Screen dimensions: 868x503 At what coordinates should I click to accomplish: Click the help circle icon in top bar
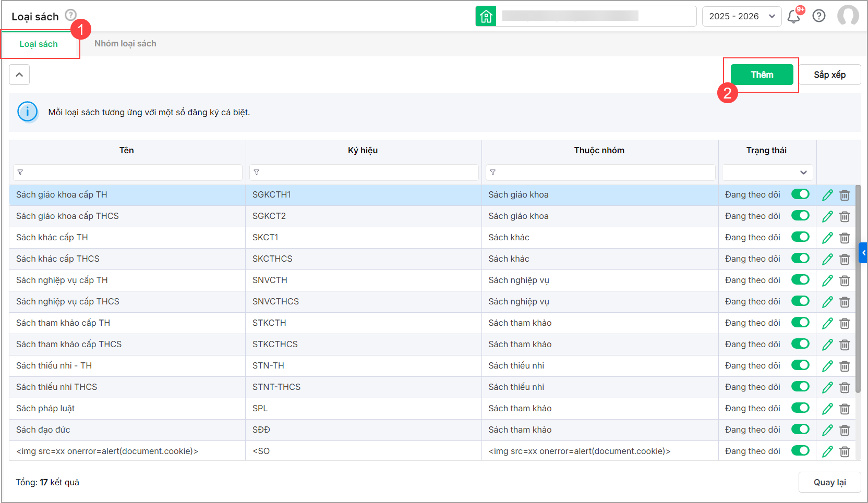click(819, 16)
